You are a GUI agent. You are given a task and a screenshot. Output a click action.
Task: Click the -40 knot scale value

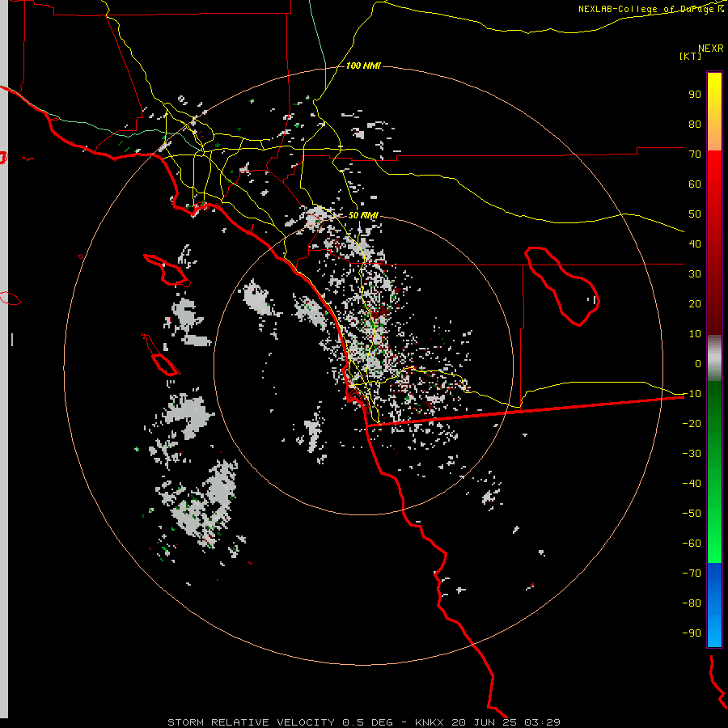coord(692,484)
